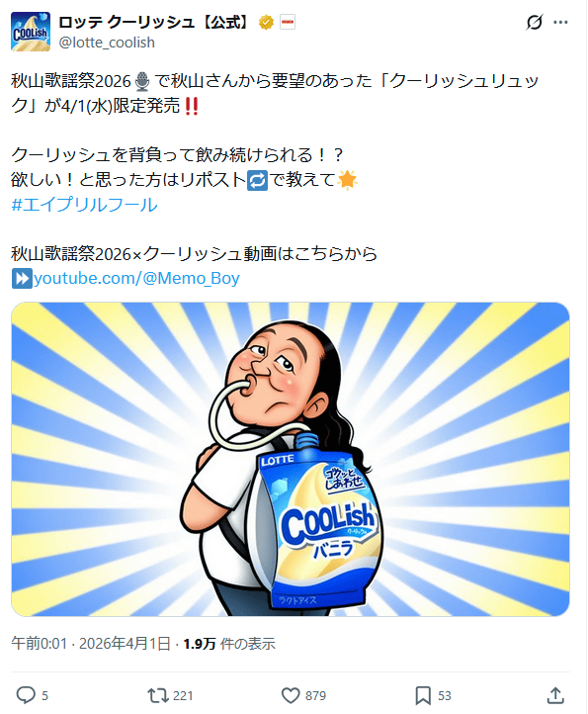Viewport: 588px width, 714px height.
Task: Open the Grok slash-circle icon
Action: (535, 22)
